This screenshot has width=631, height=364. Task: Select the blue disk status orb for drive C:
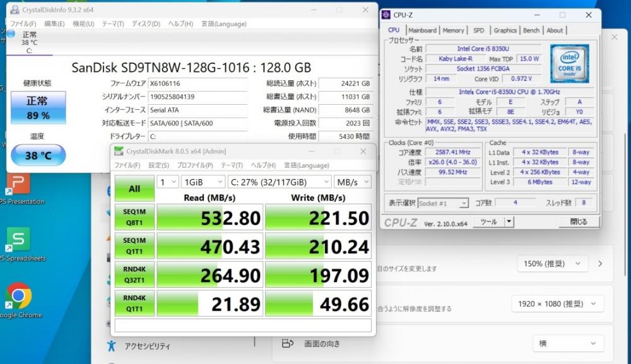click(11, 34)
